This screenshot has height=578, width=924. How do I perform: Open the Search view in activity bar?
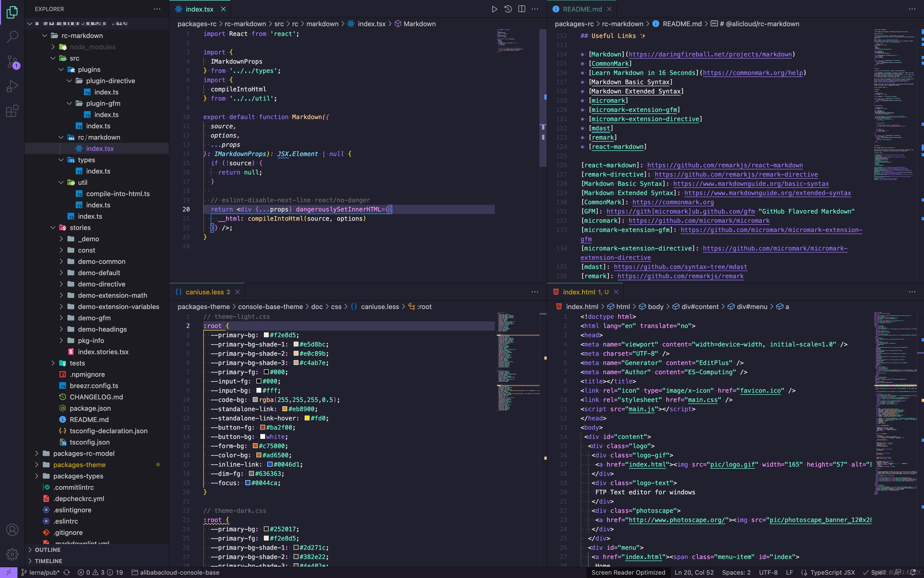[12, 37]
